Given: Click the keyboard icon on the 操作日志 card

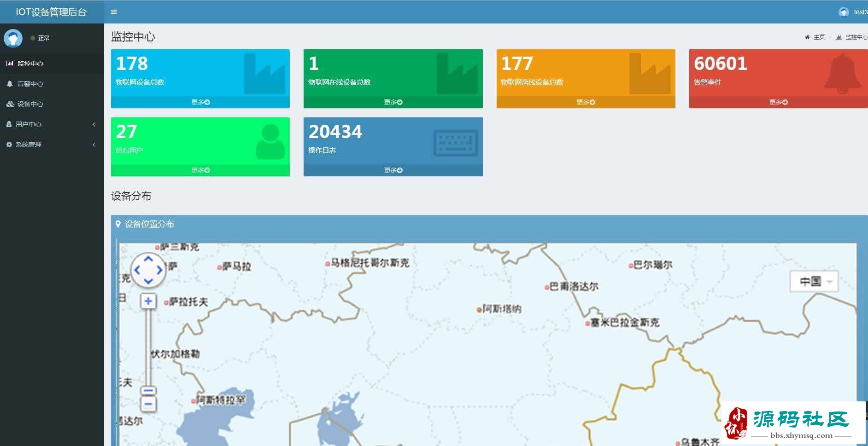Looking at the screenshot, I should [x=456, y=143].
